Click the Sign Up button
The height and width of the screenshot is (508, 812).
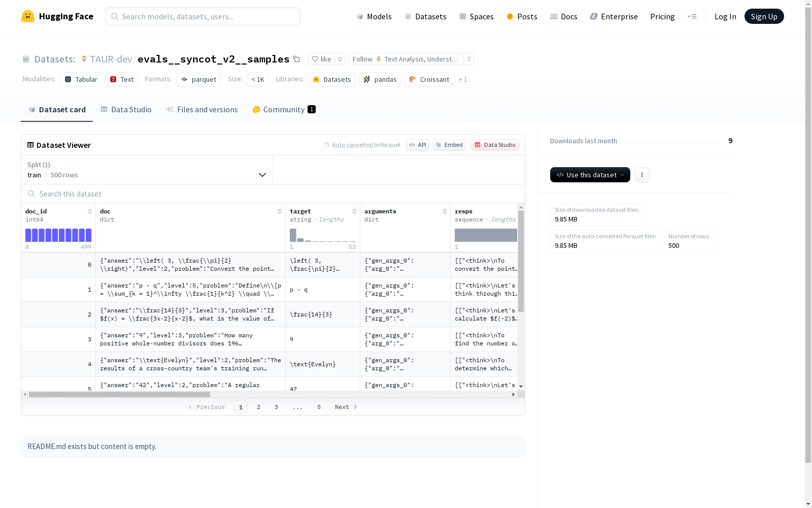(764, 16)
